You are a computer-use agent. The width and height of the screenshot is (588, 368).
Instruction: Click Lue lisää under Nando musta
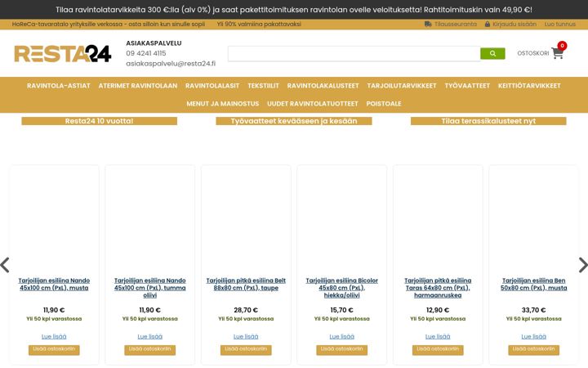54,336
